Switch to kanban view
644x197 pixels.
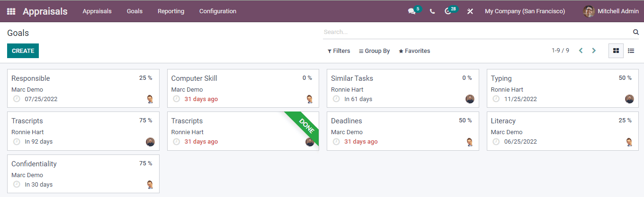[x=616, y=51]
